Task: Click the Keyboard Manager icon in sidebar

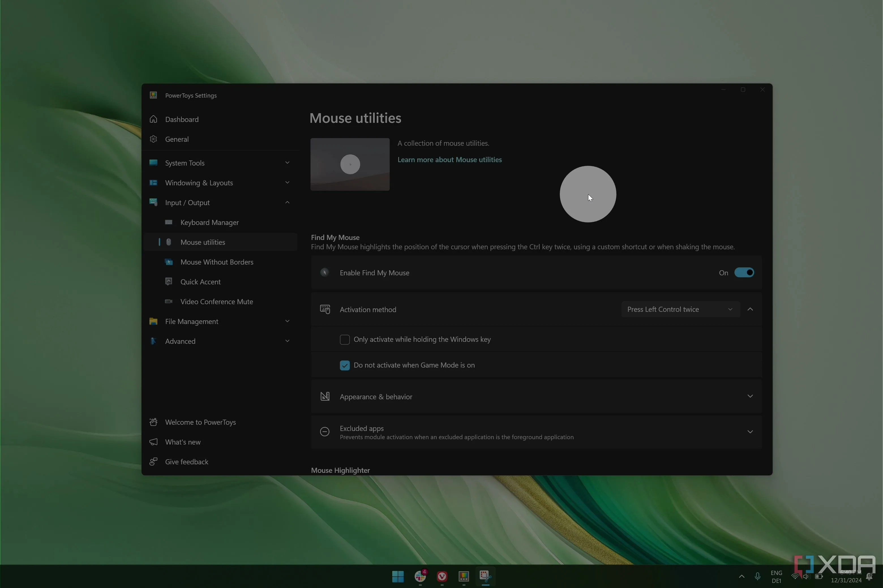Action: (169, 222)
